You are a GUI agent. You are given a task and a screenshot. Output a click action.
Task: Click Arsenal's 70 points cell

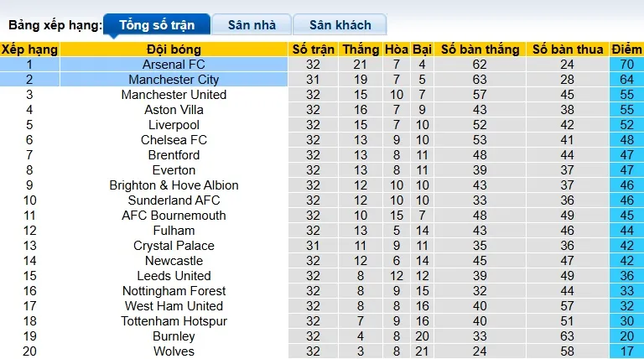[626, 65]
